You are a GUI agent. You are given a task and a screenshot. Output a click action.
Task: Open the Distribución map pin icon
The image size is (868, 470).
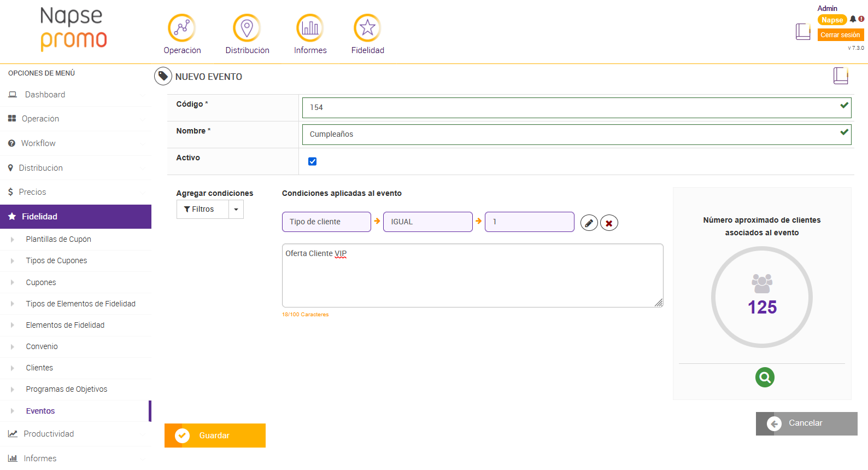click(247, 28)
